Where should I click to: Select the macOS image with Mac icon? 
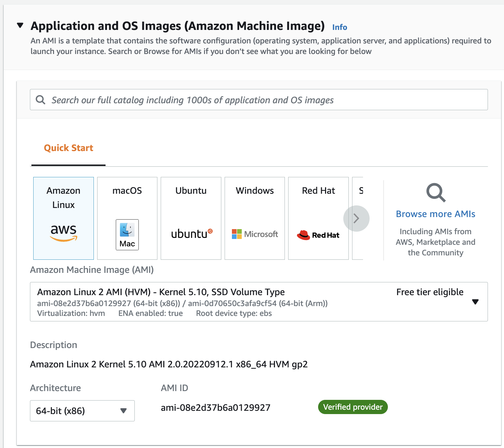(x=127, y=218)
